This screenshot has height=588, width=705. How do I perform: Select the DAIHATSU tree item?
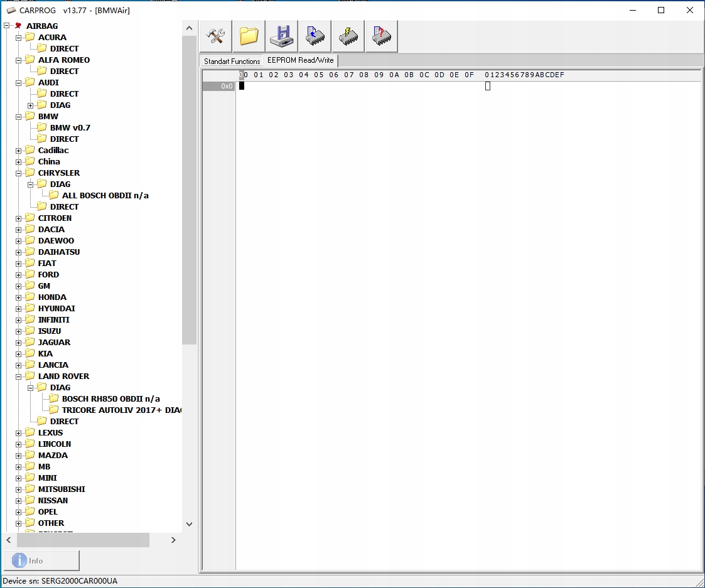(59, 252)
